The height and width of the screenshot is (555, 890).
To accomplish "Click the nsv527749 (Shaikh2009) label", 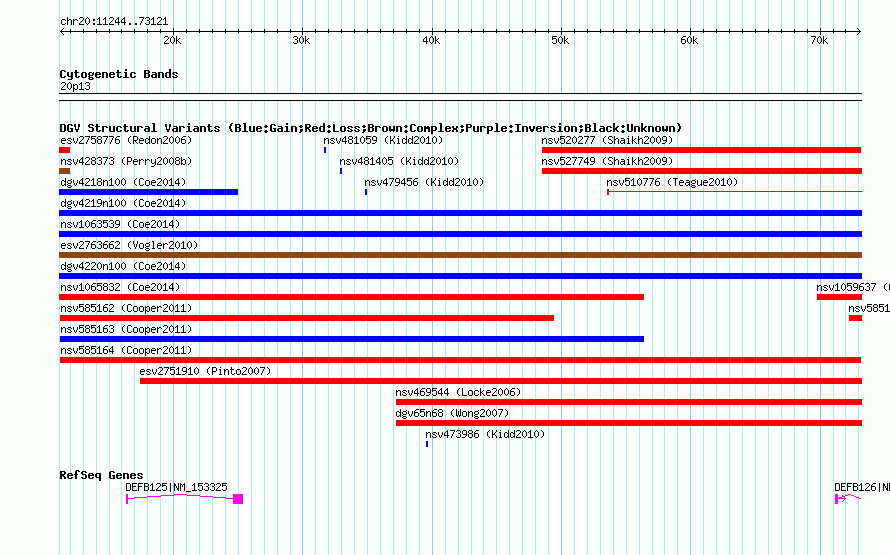I will click(607, 161).
